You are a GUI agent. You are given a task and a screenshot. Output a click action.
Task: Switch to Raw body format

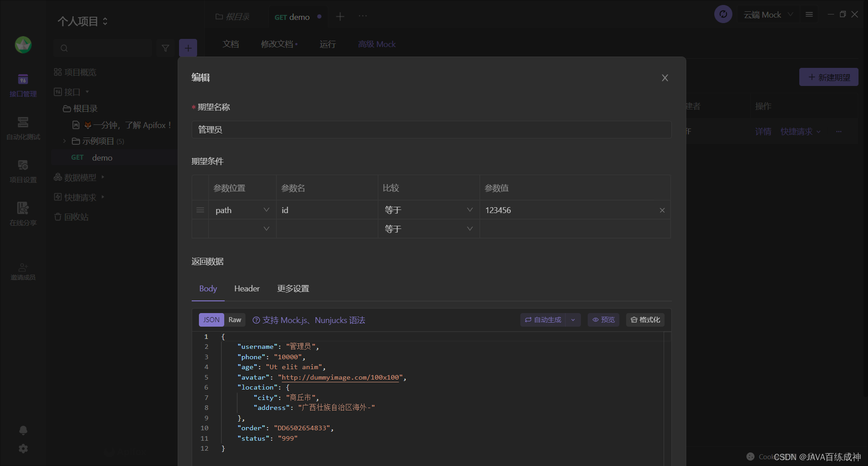235,320
